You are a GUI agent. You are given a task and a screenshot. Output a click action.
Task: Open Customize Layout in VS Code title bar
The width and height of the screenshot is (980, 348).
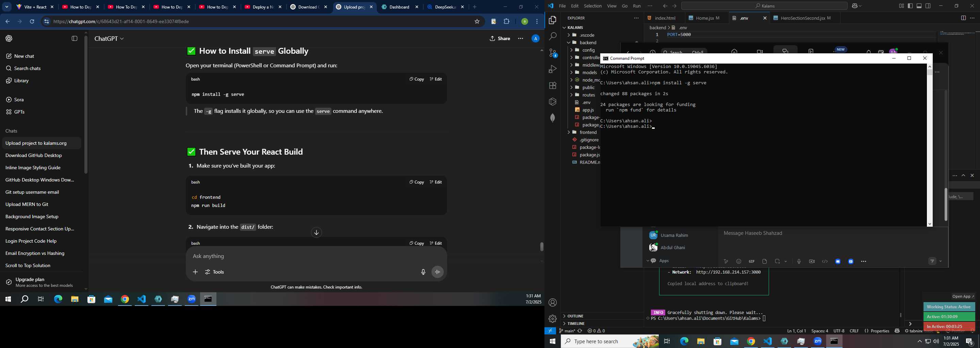tap(901, 6)
